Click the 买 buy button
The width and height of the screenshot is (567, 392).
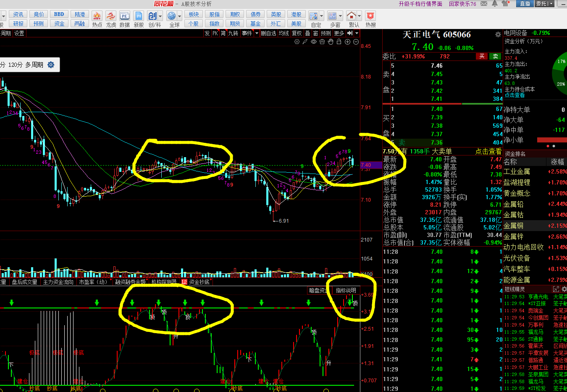click(482, 56)
